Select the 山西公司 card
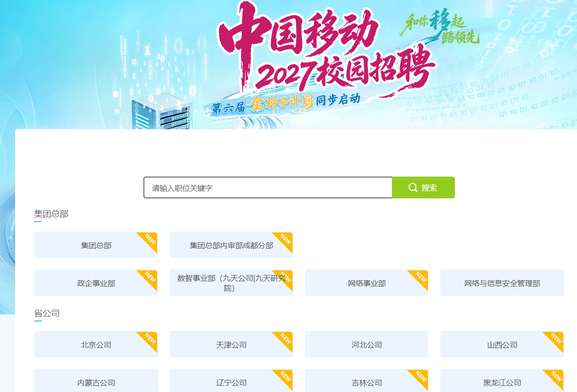The height and width of the screenshot is (392, 577). click(x=502, y=344)
